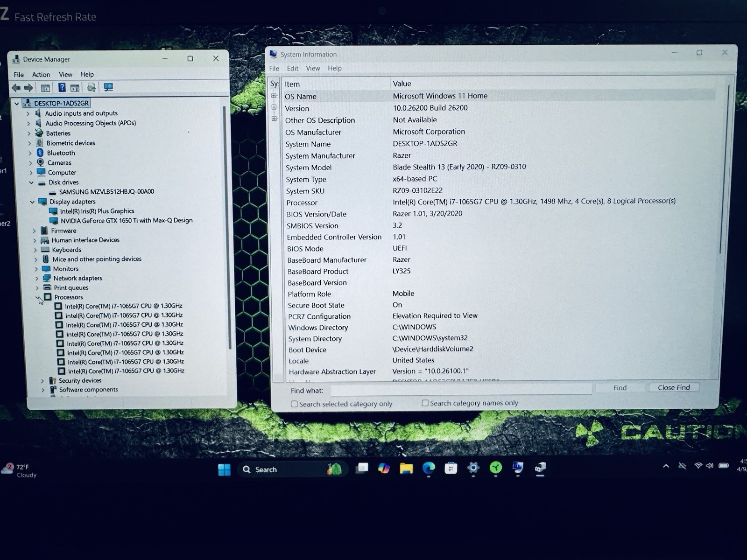Open Copilot from the taskbar

tap(384, 468)
